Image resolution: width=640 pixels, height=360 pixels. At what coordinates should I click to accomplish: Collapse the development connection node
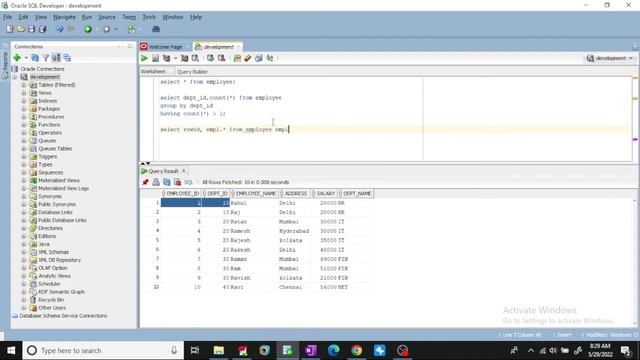[x=15, y=77]
